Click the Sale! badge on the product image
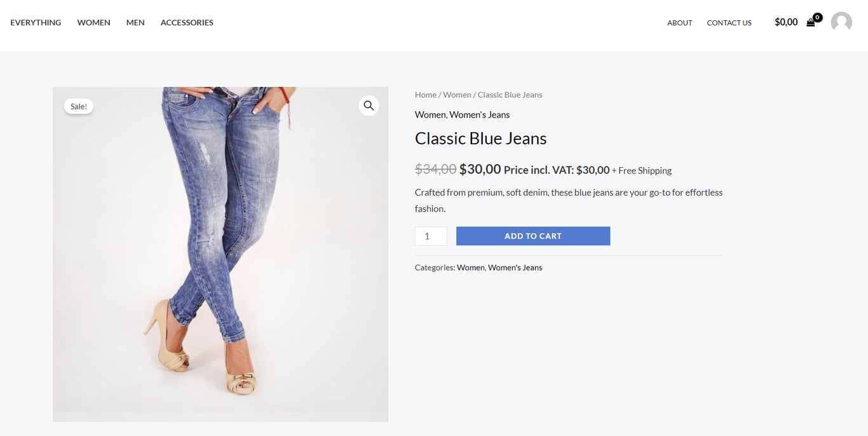The height and width of the screenshot is (436, 868). click(x=78, y=106)
